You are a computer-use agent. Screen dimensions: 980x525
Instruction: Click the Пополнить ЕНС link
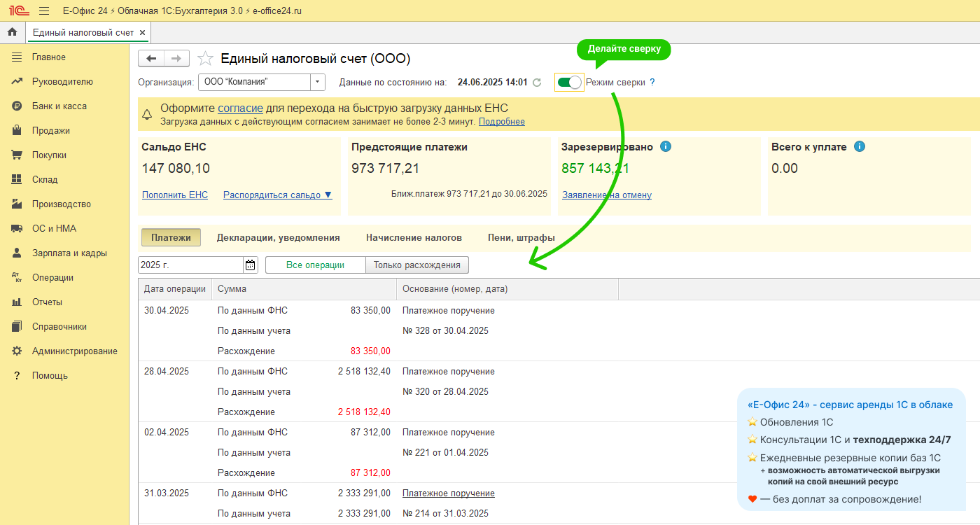175,195
